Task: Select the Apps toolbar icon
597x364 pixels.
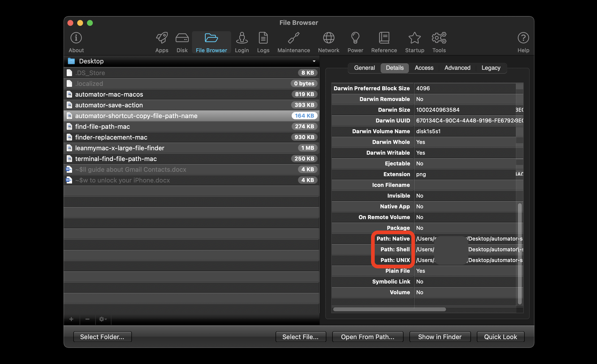Action: pyautogui.click(x=161, y=42)
